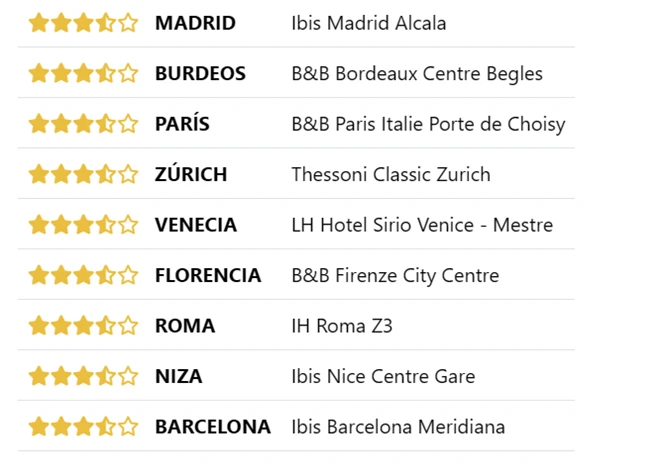The height and width of the screenshot is (476, 668).
Task: Click the star rating beside Zúrich
Action: coord(83,174)
